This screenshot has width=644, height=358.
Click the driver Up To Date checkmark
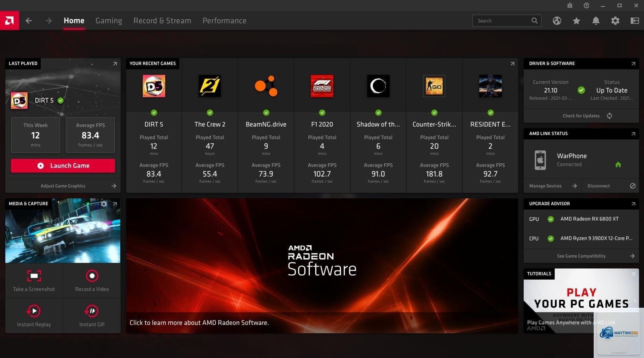(x=581, y=90)
